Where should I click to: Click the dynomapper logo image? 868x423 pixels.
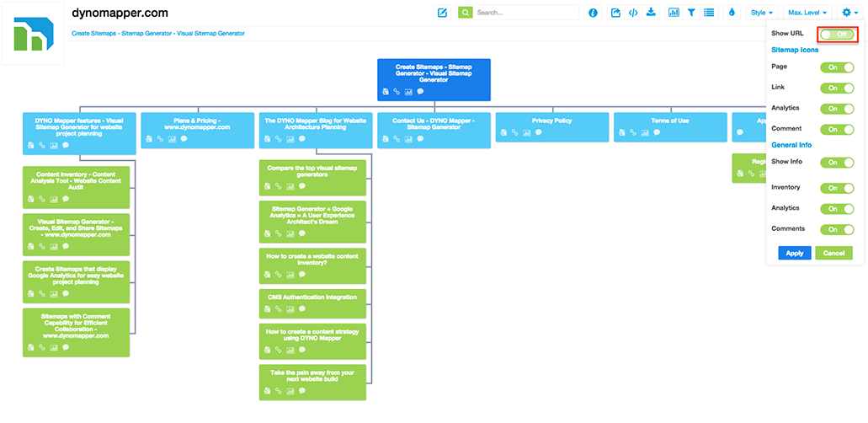click(x=33, y=34)
